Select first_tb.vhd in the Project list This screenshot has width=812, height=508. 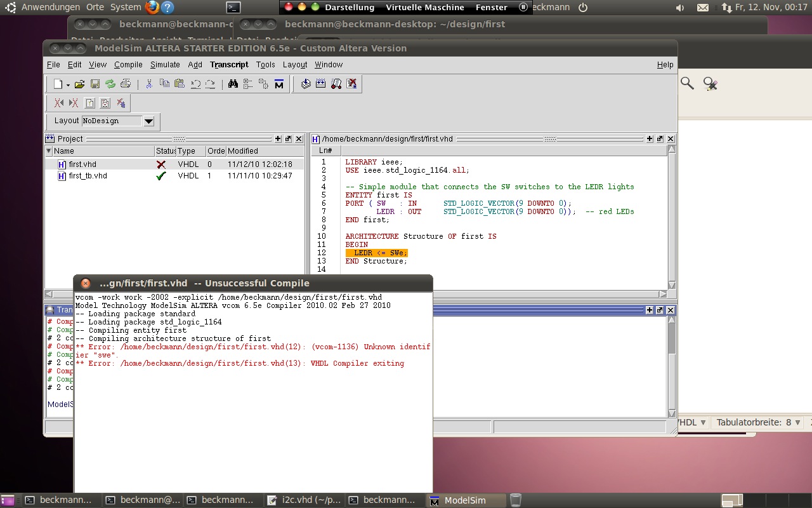tap(174, 176)
